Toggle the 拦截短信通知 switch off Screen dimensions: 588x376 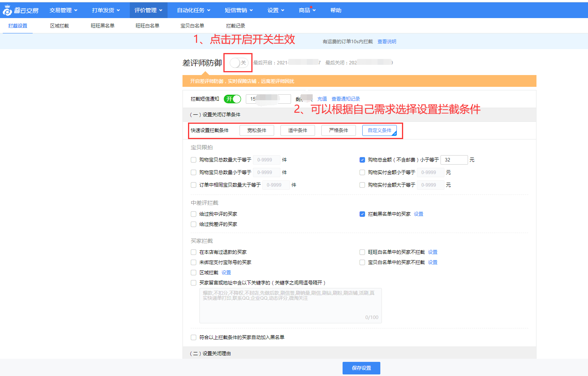click(x=232, y=99)
